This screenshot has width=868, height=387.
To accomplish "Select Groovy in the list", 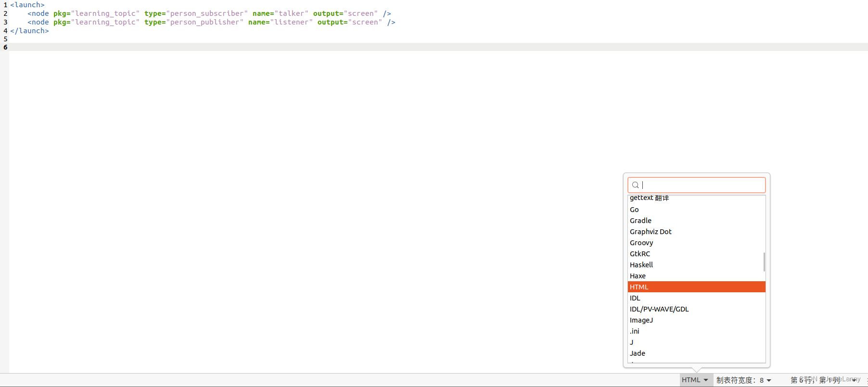I will [x=696, y=243].
